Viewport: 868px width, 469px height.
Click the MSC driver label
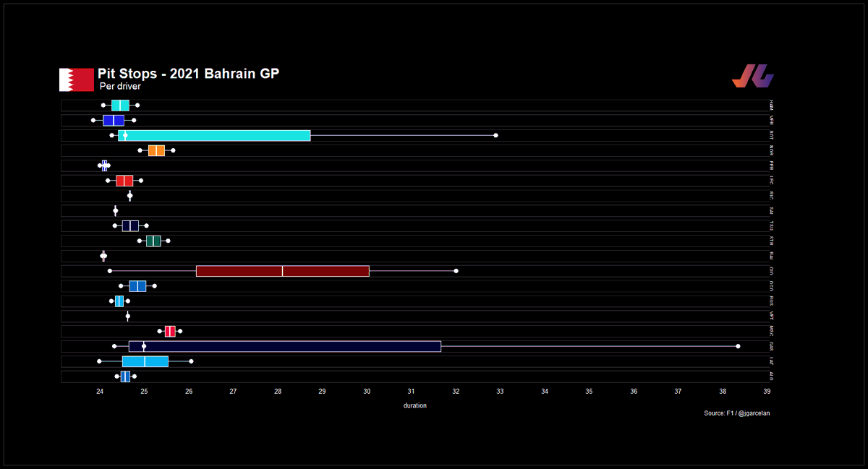(x=773, y=331)
